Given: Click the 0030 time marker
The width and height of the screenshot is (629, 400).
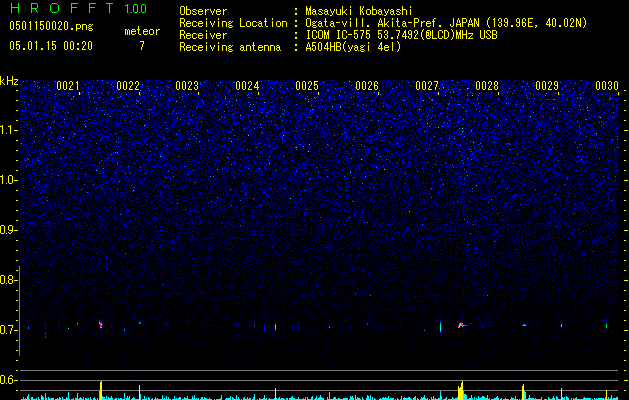Looking at the screenshot, I should point(607,86).
